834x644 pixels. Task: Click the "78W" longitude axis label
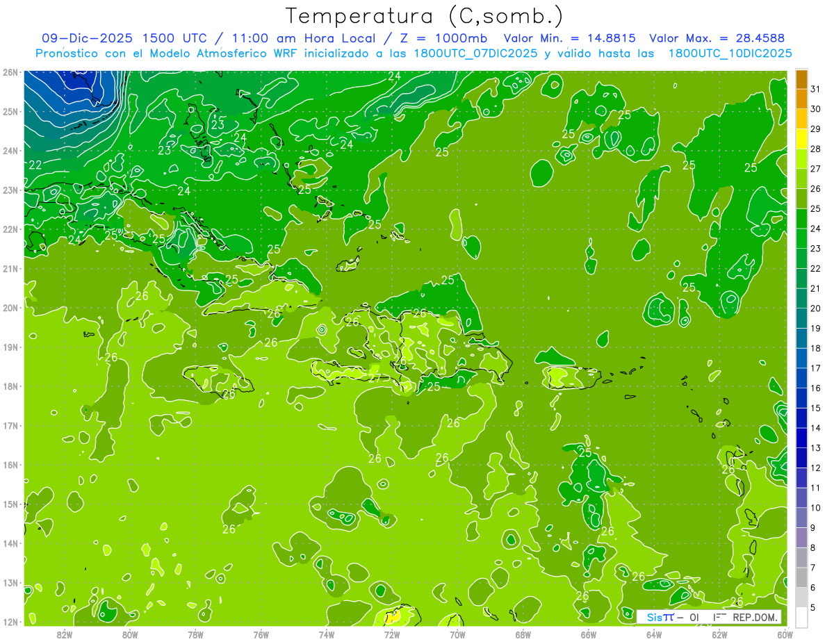(195, 634)
